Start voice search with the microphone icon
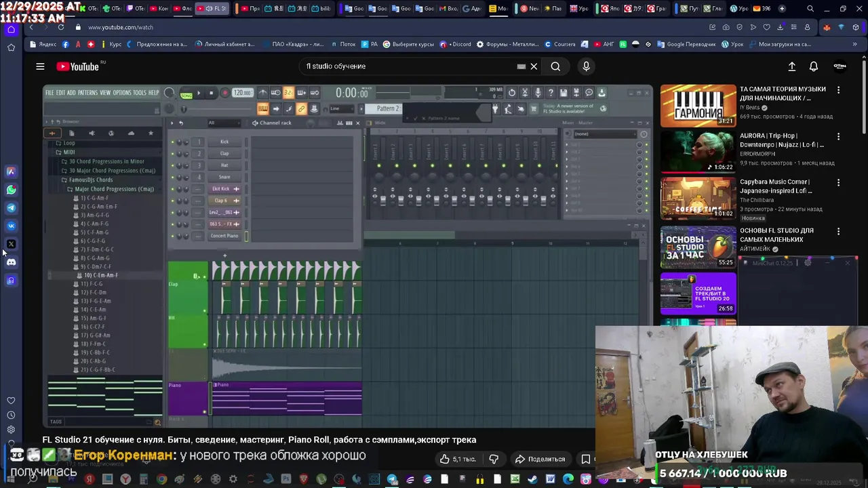Image resolution: width=868 pixels, height=488 pixels. click(x=586, y=66)
